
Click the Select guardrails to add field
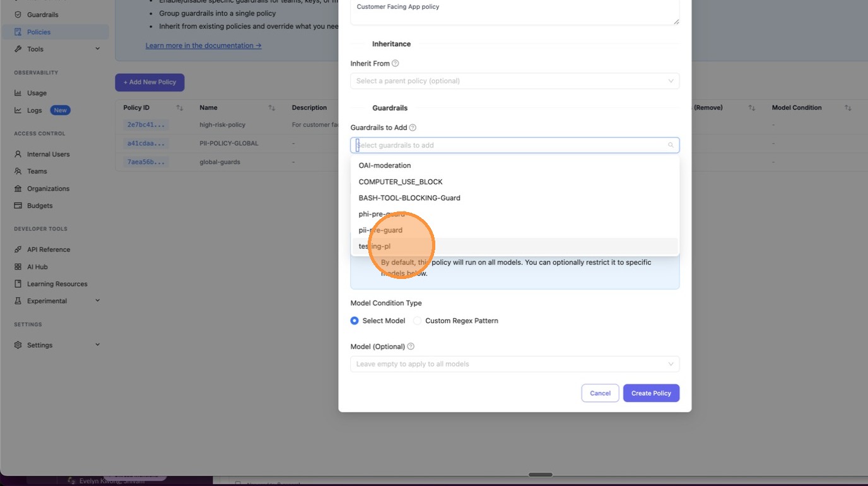point(515,145)
